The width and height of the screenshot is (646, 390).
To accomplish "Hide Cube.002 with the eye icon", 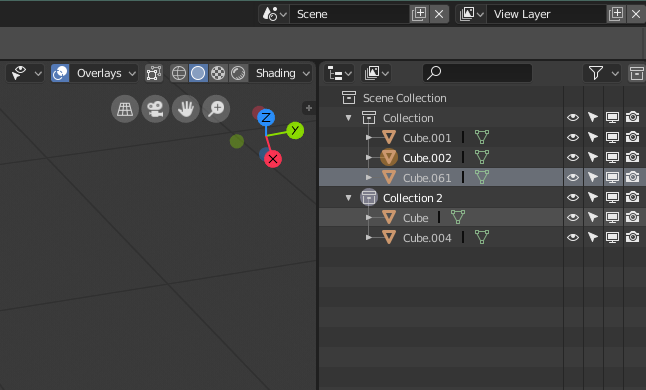I will point(573,157).
